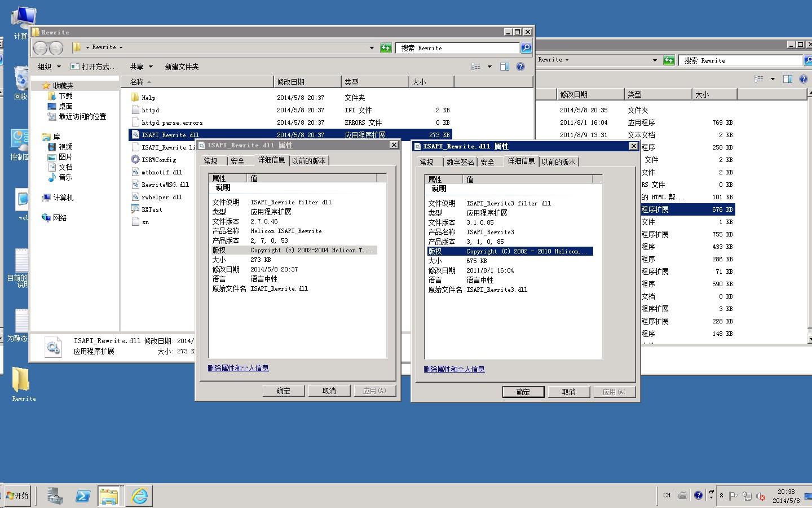Switch to 常规 tab in left properties dialog
The height and width of the screenshot is (508, 812).
[211, 161]
